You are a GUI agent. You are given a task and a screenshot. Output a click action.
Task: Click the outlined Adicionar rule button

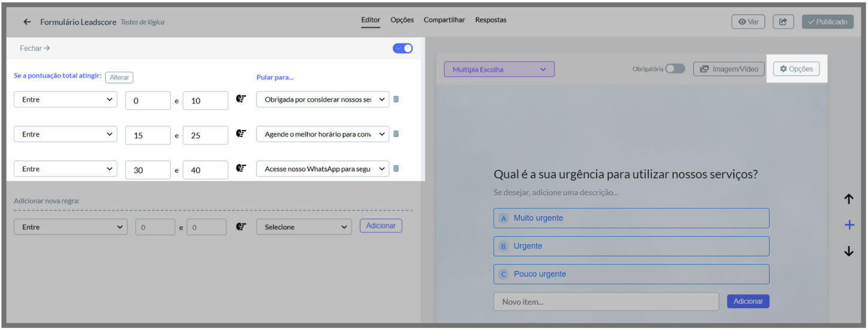381,226
